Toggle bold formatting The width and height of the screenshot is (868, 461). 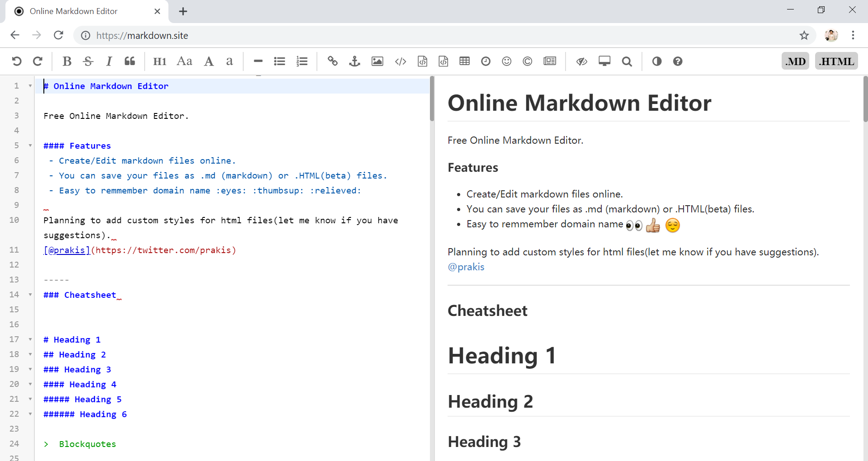point(66,61)
